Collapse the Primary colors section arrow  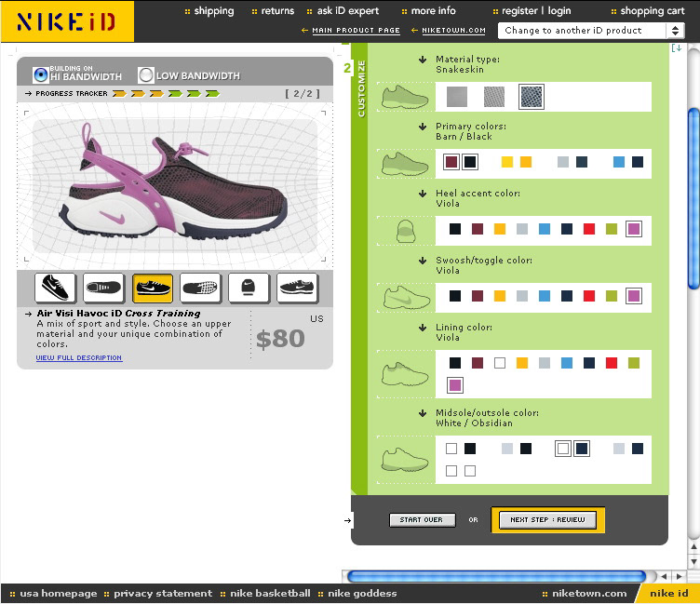tap(423, 127)
